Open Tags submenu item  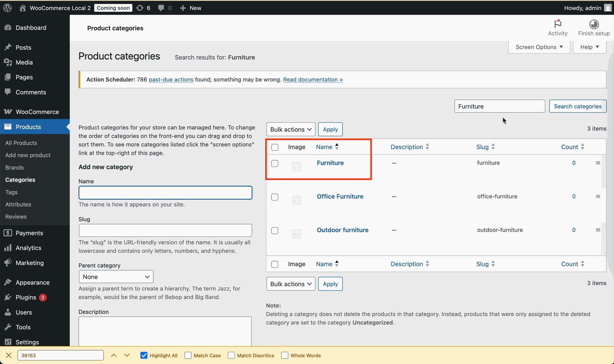12,192
